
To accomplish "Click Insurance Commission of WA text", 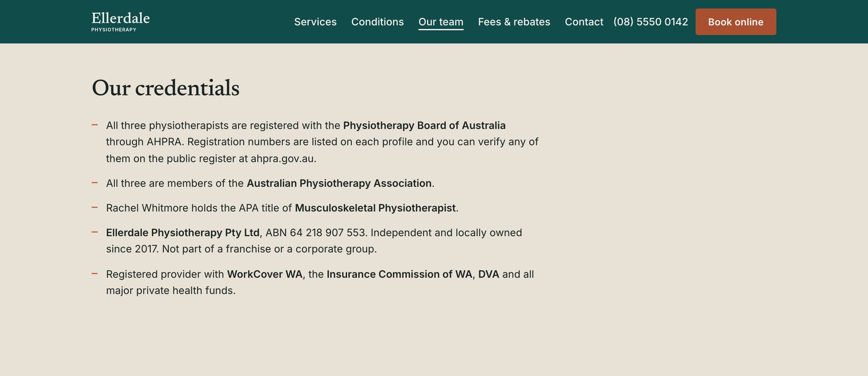I will coord(399,274).
